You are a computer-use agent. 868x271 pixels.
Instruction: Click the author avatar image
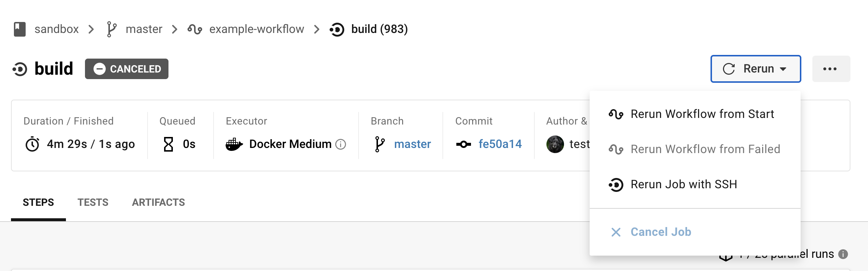(x=555, y=144)
